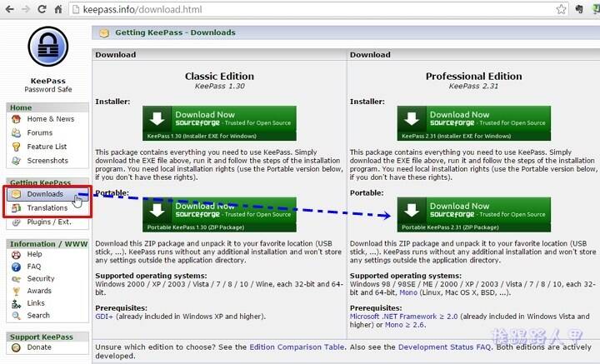Click the Forums people icon
Viewport: 600px width, 364px height.
[x=16, y=133]
